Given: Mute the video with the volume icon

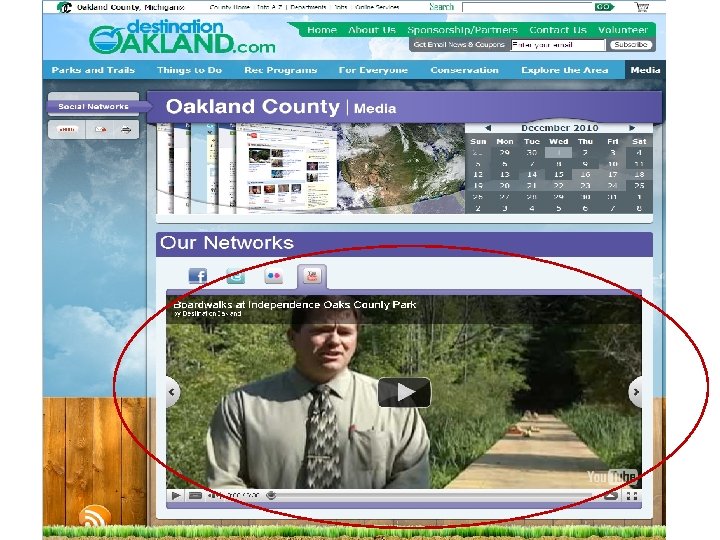Looking at the screenshot, I should (x=213, y=495).
